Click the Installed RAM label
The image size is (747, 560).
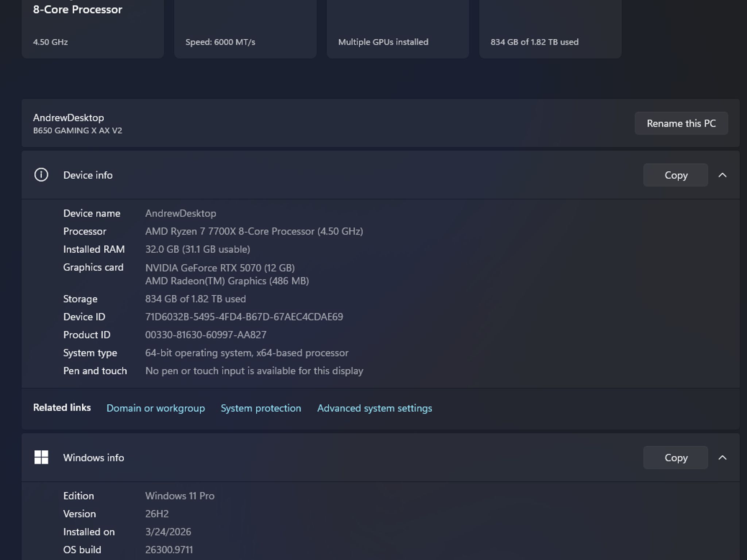coord(94,249)
